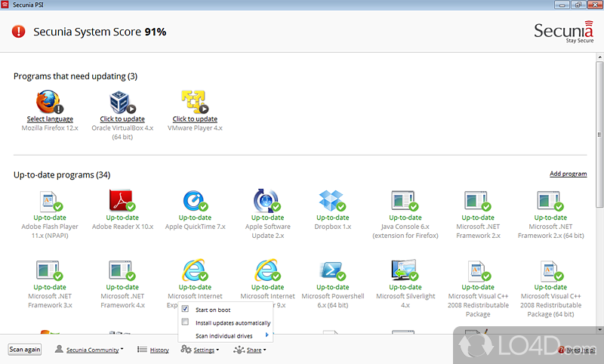Select the Apple QuickTime icon
This screenshot has height=364, width=604.
[194, 200]
